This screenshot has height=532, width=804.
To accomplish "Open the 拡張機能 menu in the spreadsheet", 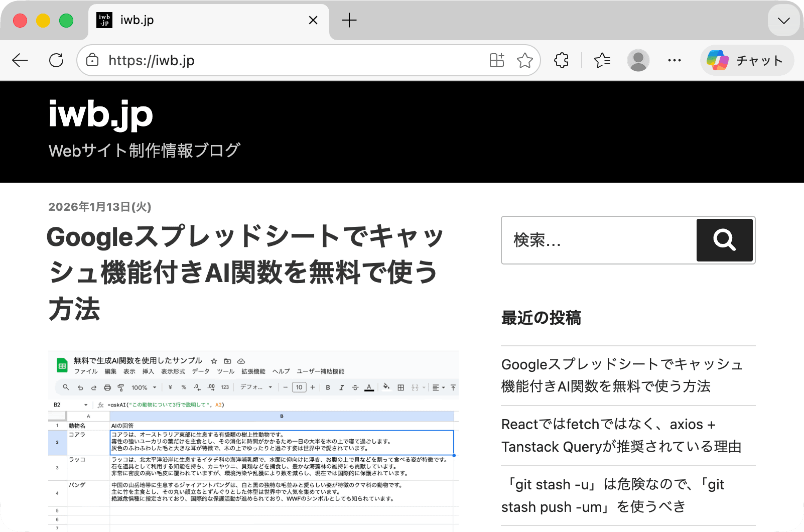I will [253, 371].
